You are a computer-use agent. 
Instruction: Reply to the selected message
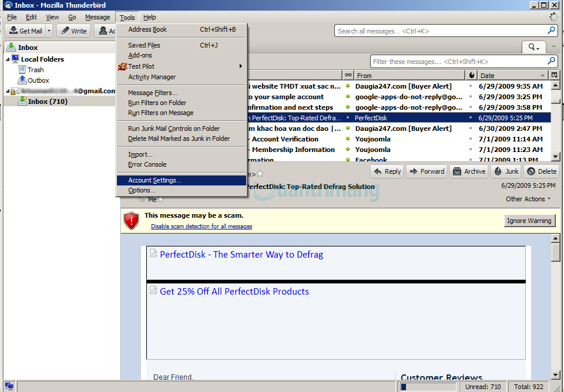pos(387,171)
